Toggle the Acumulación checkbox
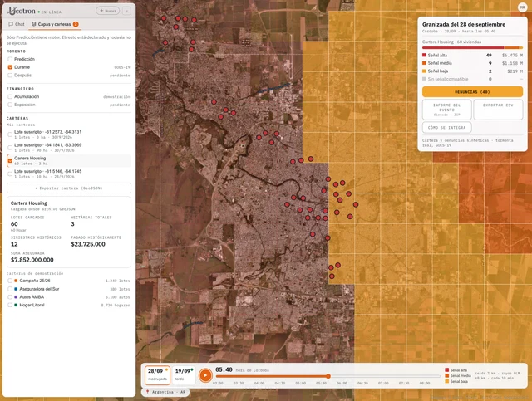The height and width of the screenshot is (401, 532). 10,96
